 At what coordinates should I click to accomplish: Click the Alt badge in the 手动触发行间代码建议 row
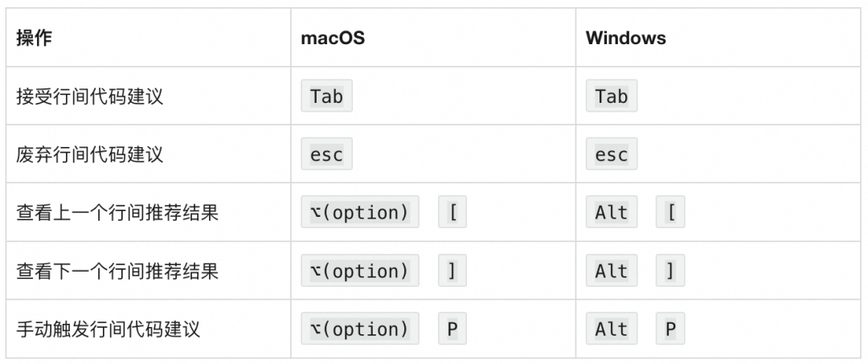tap(611, 329)
